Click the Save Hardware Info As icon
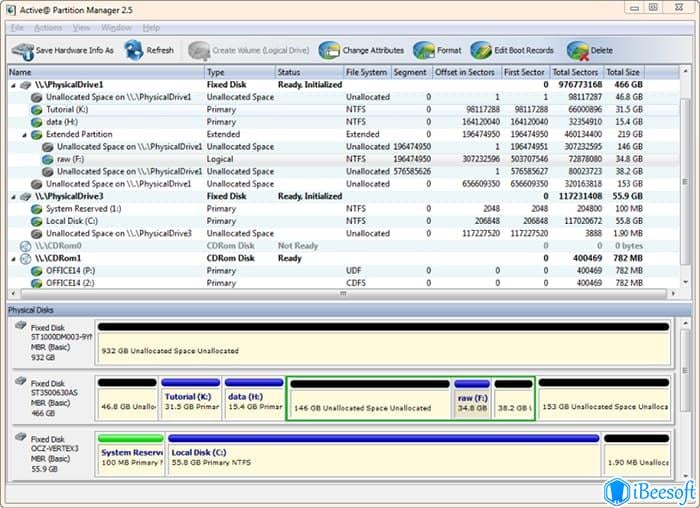Image resolution: width=700 pixels, height=508 pixels. pos(22,51)
